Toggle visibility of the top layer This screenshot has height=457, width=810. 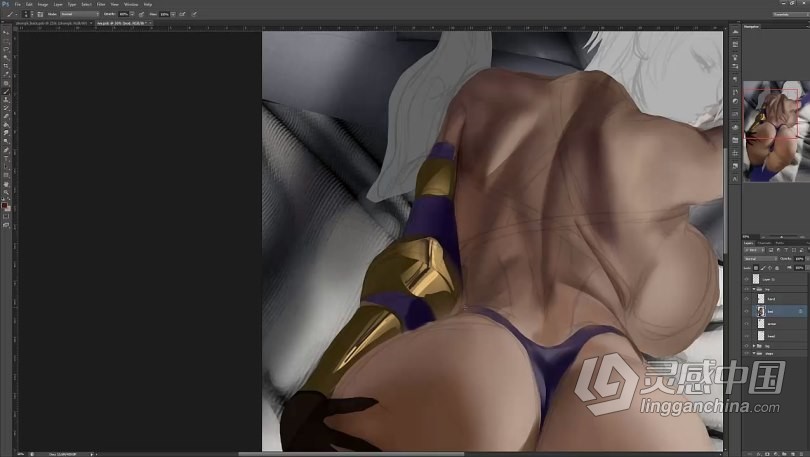coord(746,279)
